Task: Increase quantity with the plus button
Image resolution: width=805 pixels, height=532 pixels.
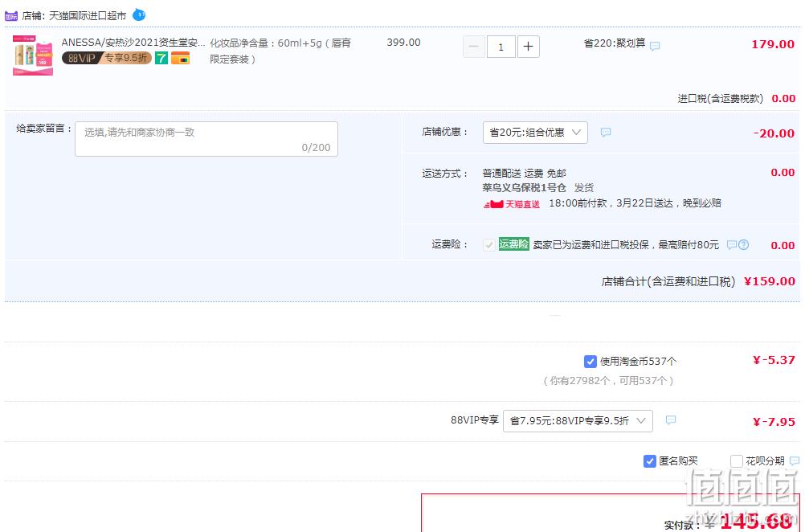Action: pyautogui.click(x=529, y=47)
